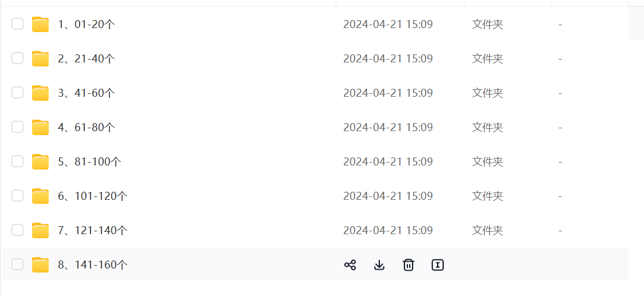The width and height of the screenshot is (644, 296).
Task: Tick checkbox for 4、61-80个
Action: coord(18,127)
